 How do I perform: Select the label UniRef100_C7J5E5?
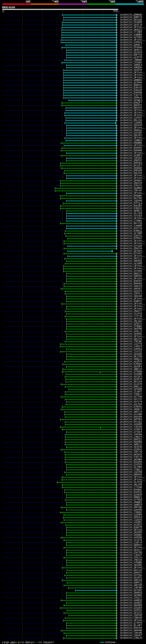[x=131, y=32]
